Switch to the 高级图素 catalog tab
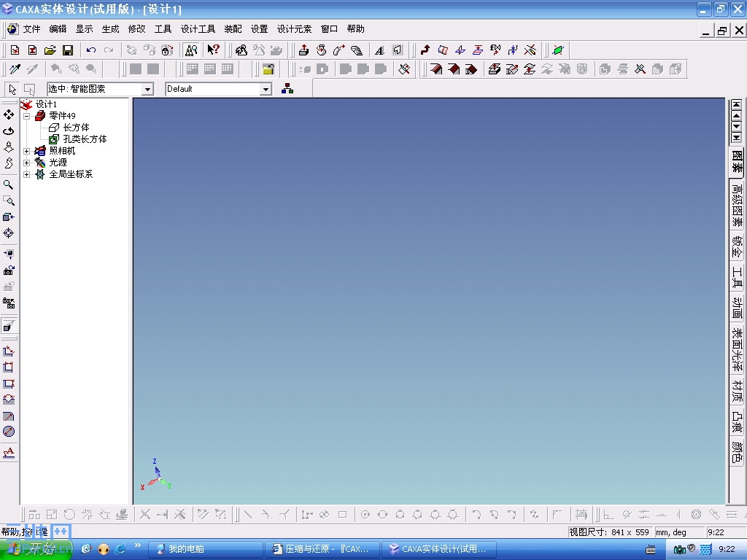The height and width of the screenshot is (560, 747). 737,206
